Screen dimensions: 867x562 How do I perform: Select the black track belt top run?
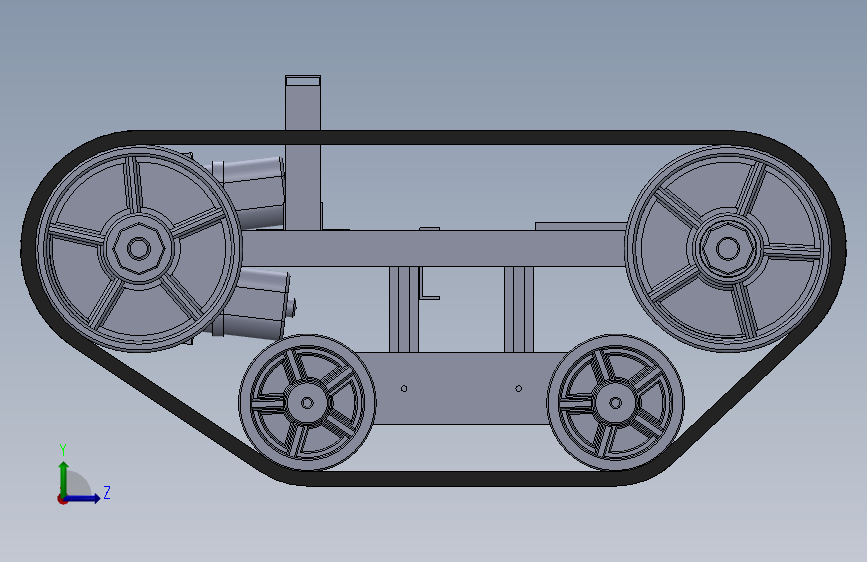click(x=434, y=138)
